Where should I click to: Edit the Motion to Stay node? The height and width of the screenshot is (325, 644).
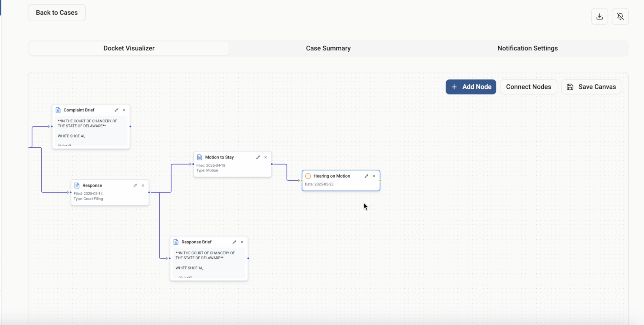(258, 157)
